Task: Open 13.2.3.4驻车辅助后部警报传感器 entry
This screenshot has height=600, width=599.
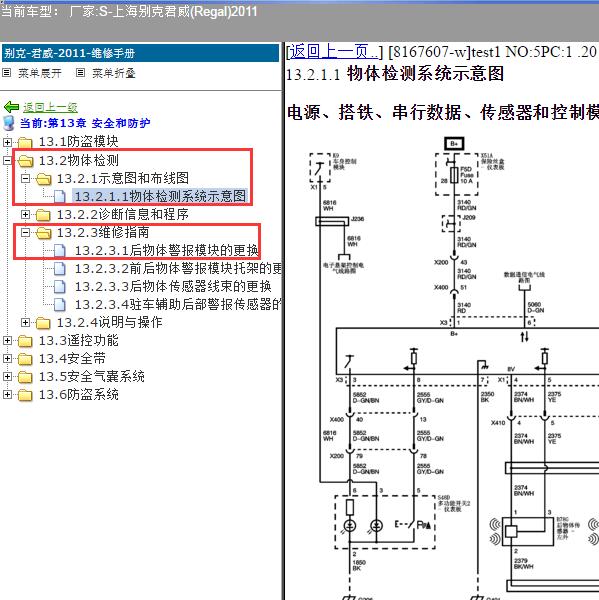Action: pos(178,304)
